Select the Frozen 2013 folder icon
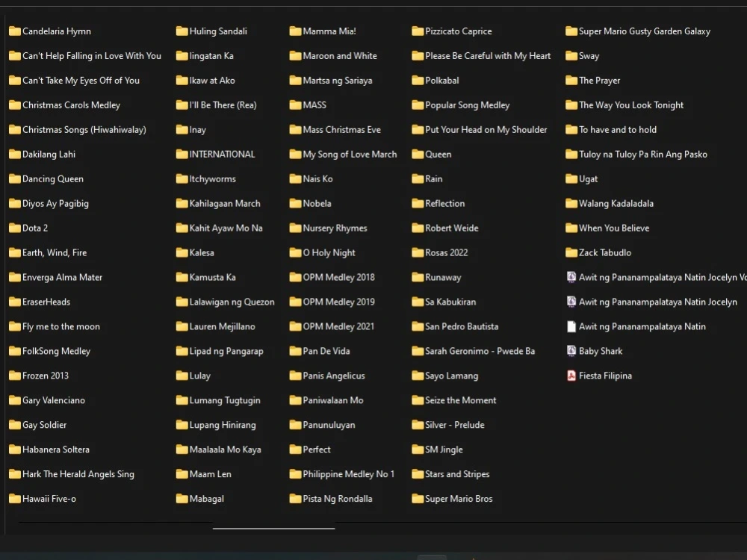 [15, 376]
